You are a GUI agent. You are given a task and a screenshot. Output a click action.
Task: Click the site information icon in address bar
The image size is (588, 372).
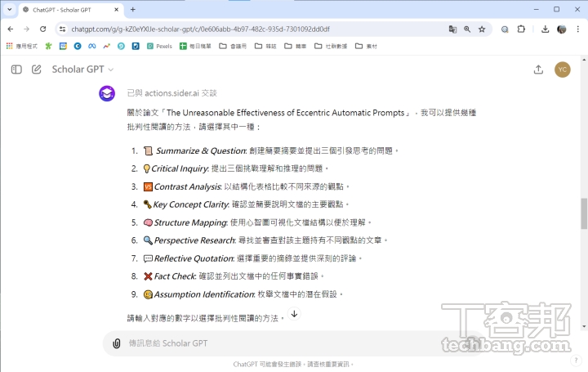point(62,29)
